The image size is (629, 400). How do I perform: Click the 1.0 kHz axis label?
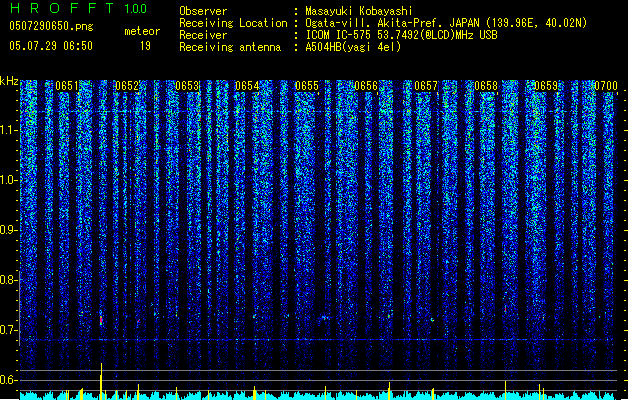point(9,180)
